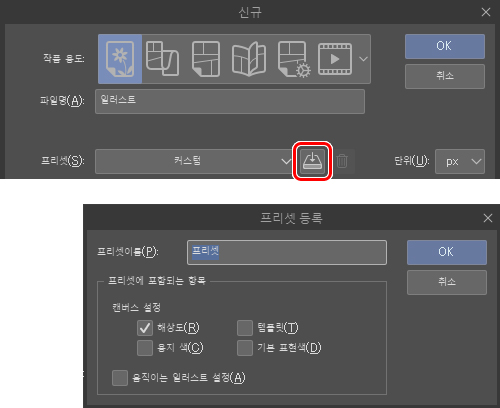Open the 프리셋 커스텀 dropdown
Screen dimensions: 500x408
(x=195, y=161)
